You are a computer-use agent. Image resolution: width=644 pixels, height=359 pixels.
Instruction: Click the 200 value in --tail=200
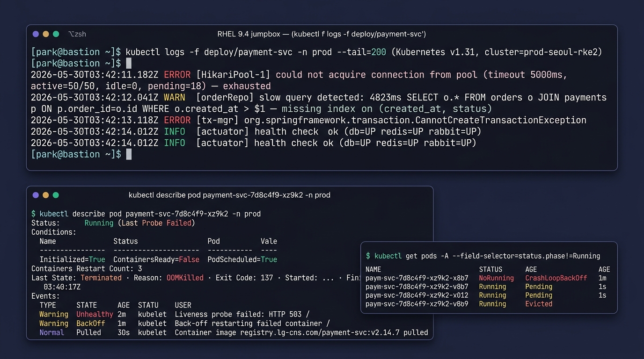point(379,52)
